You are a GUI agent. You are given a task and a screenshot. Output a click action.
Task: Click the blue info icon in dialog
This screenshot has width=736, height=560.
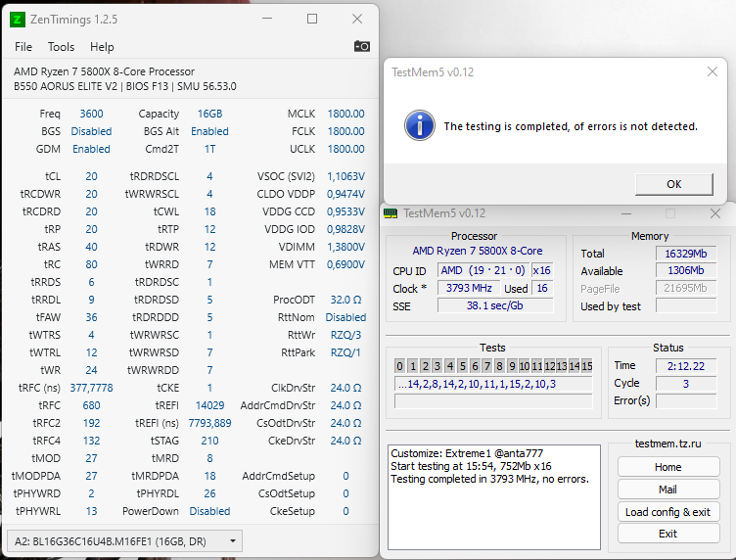click(x=420, y=125)
